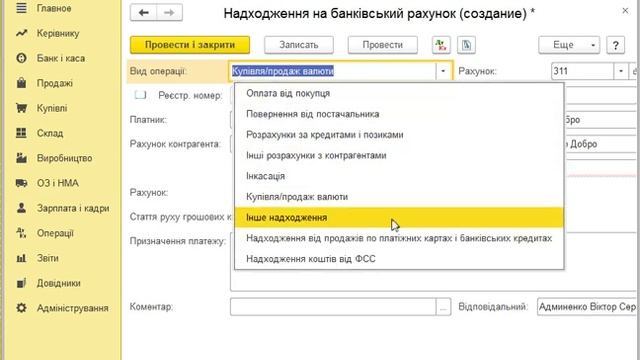Open Виробництво sidebar section
Viewport: 640px width, 360px height.
pyautogui.click(x=64, y=158)
